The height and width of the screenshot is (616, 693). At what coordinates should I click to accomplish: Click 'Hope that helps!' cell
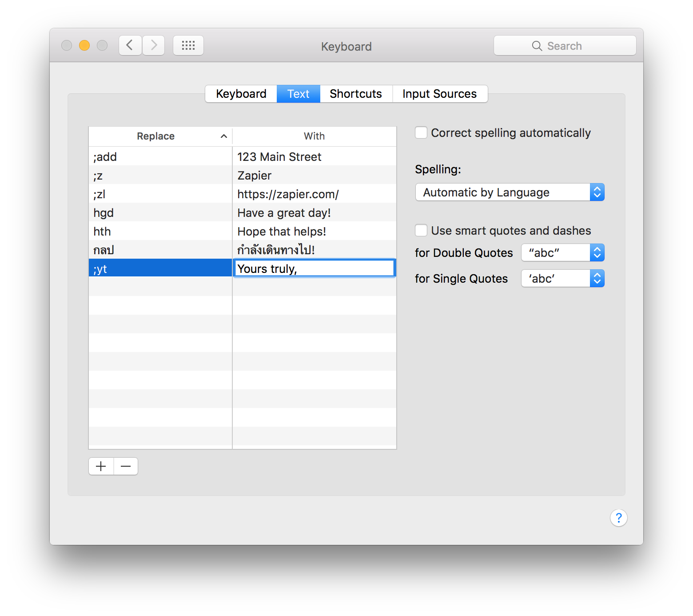click(315, 231)
